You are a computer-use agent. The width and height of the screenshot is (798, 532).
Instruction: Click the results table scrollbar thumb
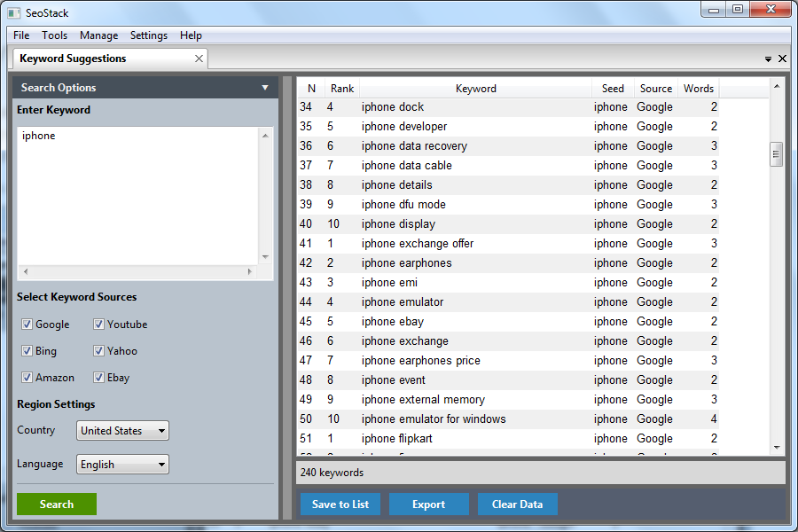776,154
